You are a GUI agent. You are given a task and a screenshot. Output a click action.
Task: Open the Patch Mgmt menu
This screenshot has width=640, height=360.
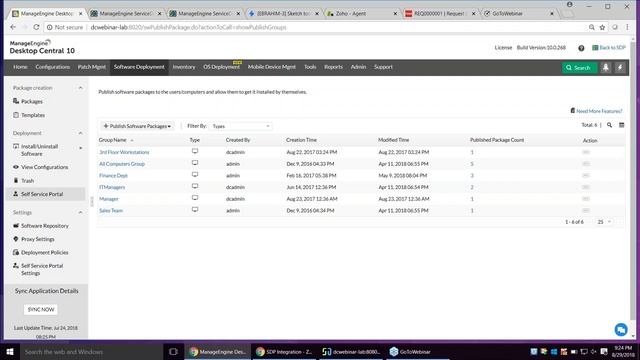tap(91, 67)
